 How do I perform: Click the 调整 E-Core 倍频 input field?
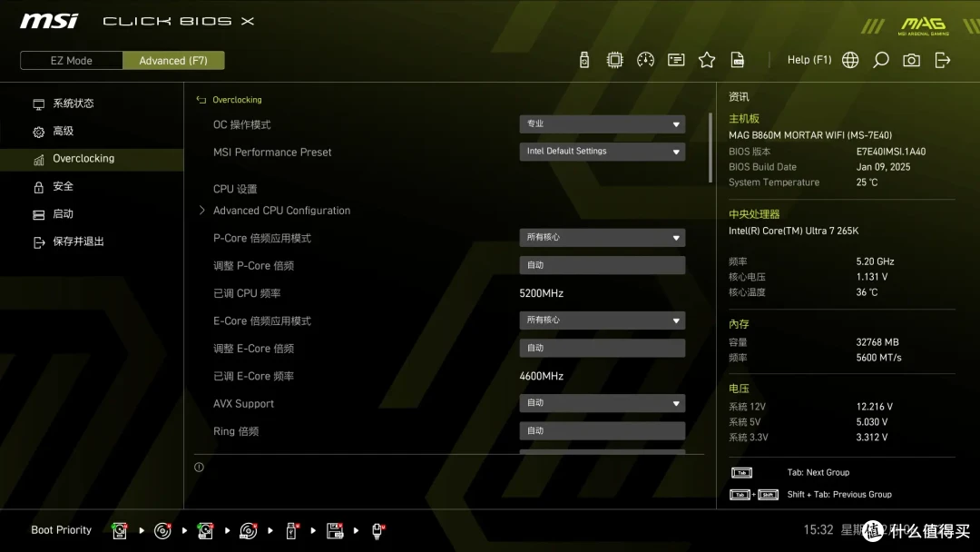point(602,348)
